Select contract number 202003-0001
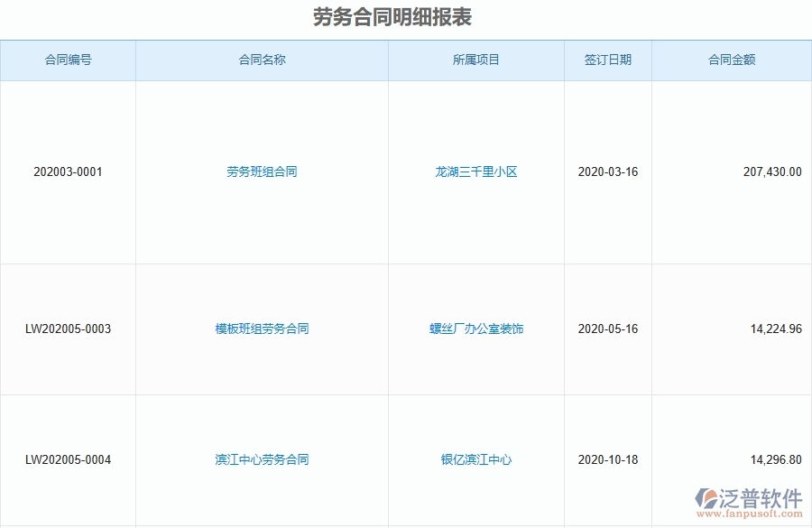812x528 pixels. pyautogui.click(x=68, y=171)
